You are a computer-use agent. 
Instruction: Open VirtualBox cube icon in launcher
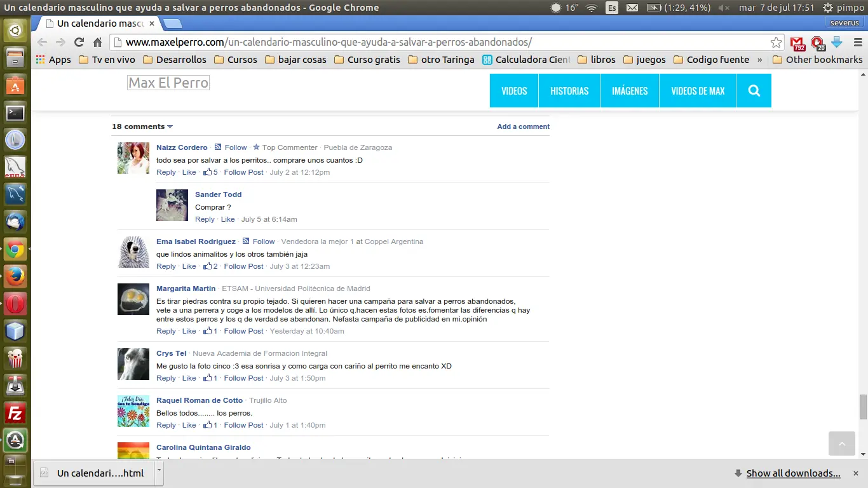(x=15, y=331)
